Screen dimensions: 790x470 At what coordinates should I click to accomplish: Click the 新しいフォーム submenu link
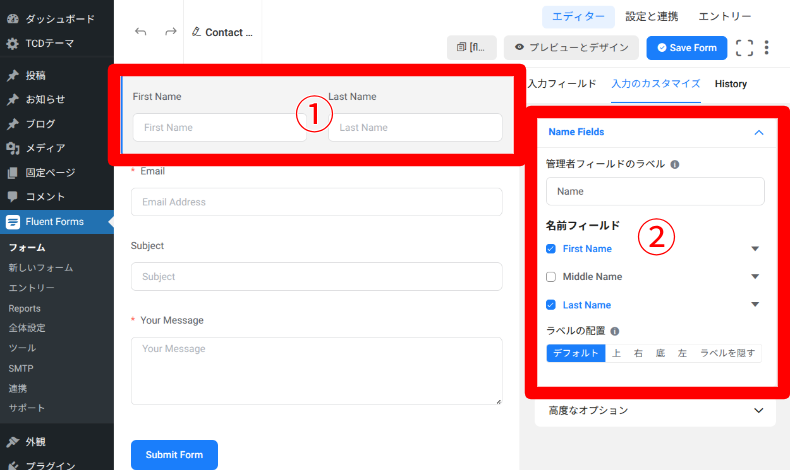(41, 267)
